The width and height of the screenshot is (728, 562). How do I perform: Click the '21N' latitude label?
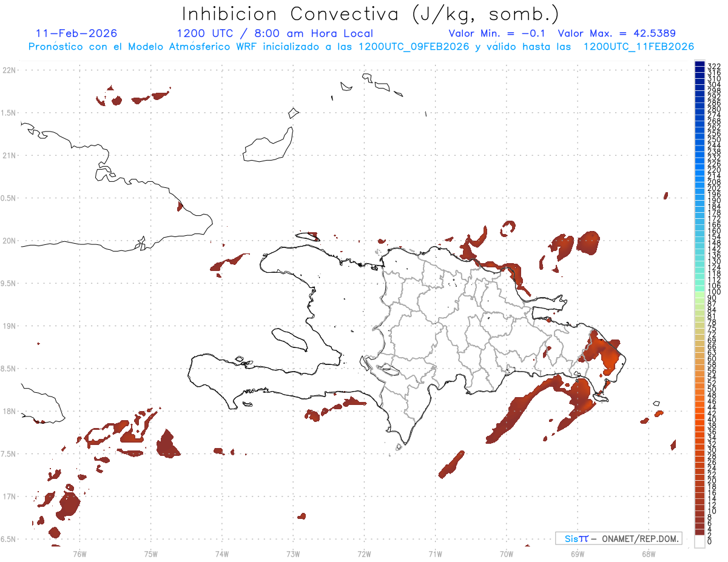coord(9,156)
